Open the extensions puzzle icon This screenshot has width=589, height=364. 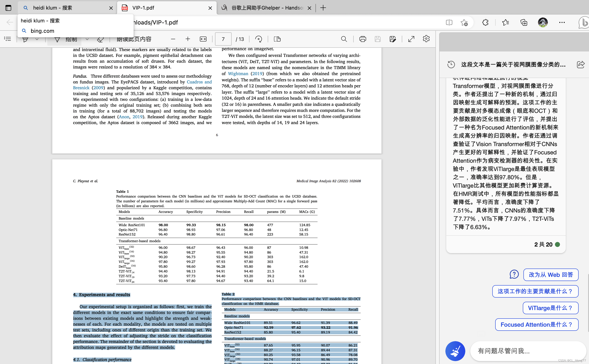coord(485,22)
